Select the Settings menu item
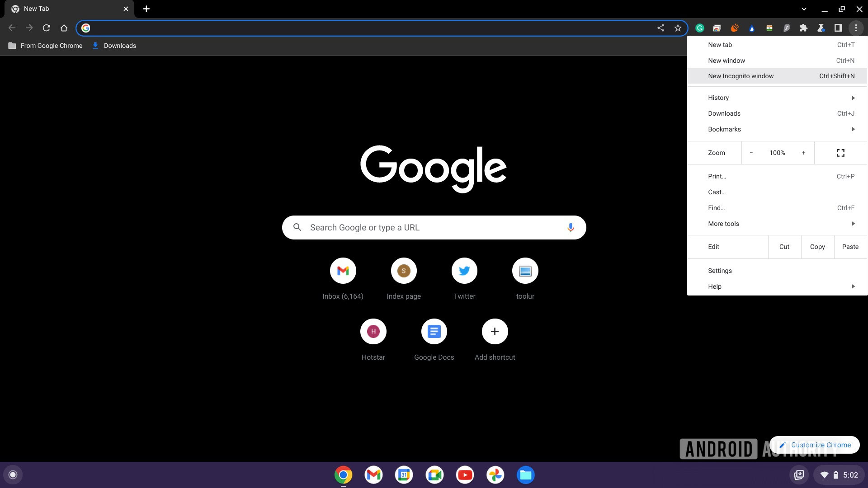The width and height of the screenshot is (868, 488). [x=720, y=271]
